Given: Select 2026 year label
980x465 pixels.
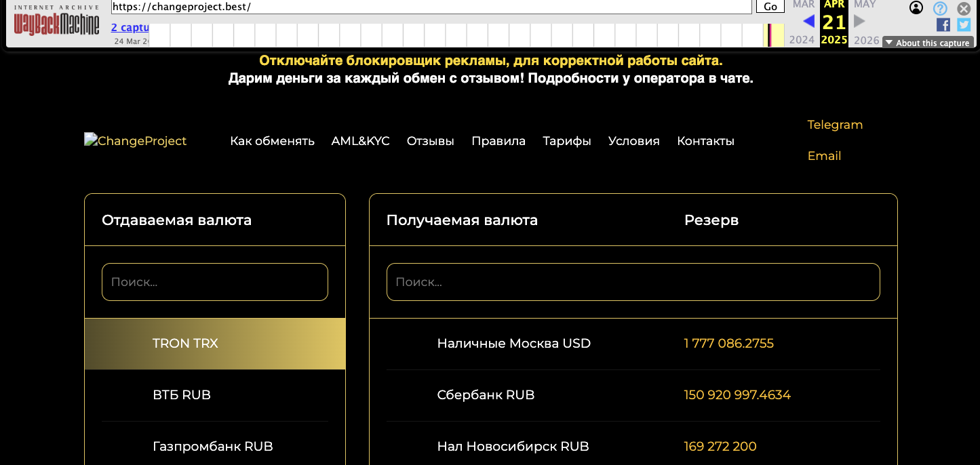Looking at the screenshot, I should (866, 40).
